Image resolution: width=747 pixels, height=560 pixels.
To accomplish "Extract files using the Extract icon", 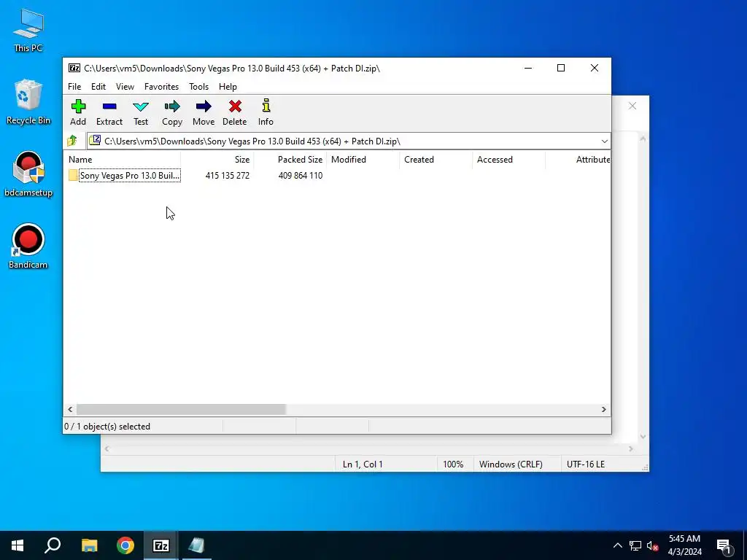I will click(x=109, y=112).
